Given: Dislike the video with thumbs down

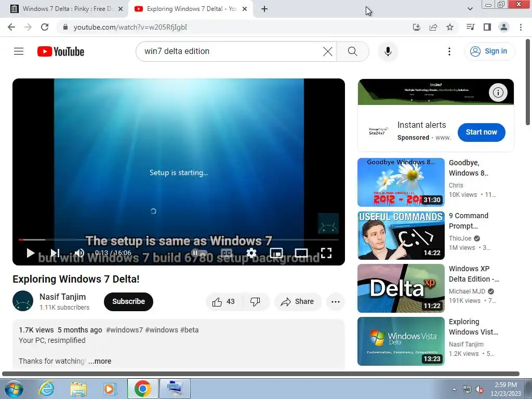Looking at the screenshot, I should pyautogui.click(x=255, y=302).
